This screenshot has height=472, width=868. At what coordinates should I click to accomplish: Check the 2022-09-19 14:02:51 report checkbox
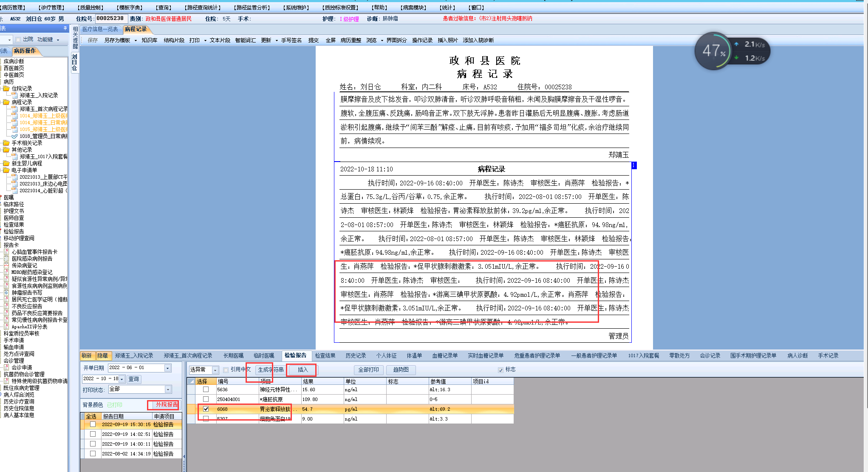93,434
